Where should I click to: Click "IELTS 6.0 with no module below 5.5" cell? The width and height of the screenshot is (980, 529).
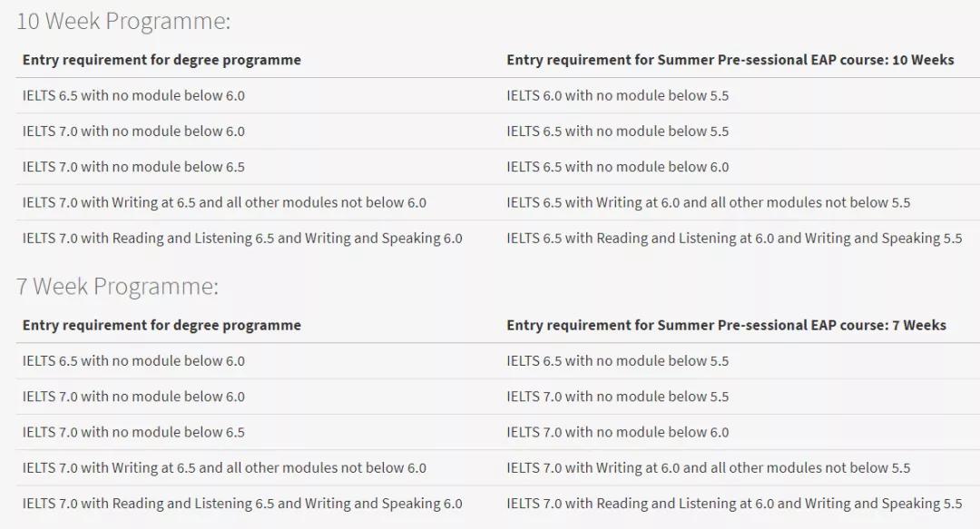(x=617, y=95)
